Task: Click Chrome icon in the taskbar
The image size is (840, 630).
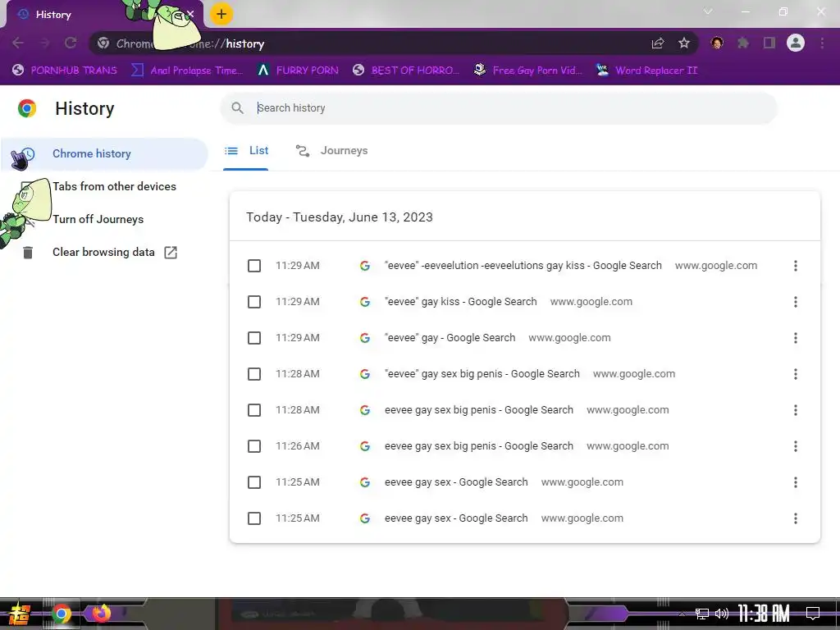Action: (61, 614)
